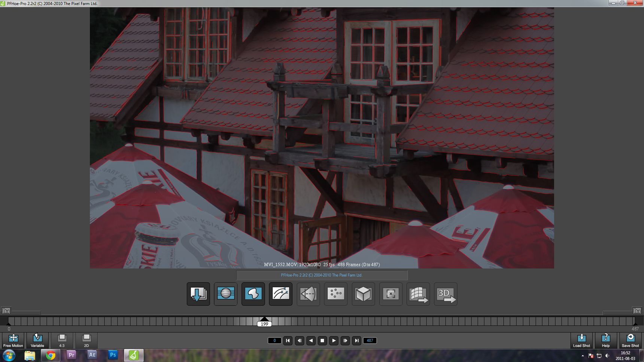This screenshot has height=362, width=644.
Task: Click the PFHoe taskbar icon
Action: coord(134,355)
